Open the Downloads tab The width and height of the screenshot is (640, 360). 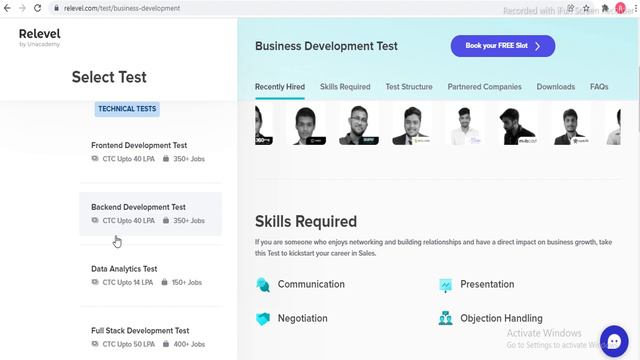pos(556,87)
